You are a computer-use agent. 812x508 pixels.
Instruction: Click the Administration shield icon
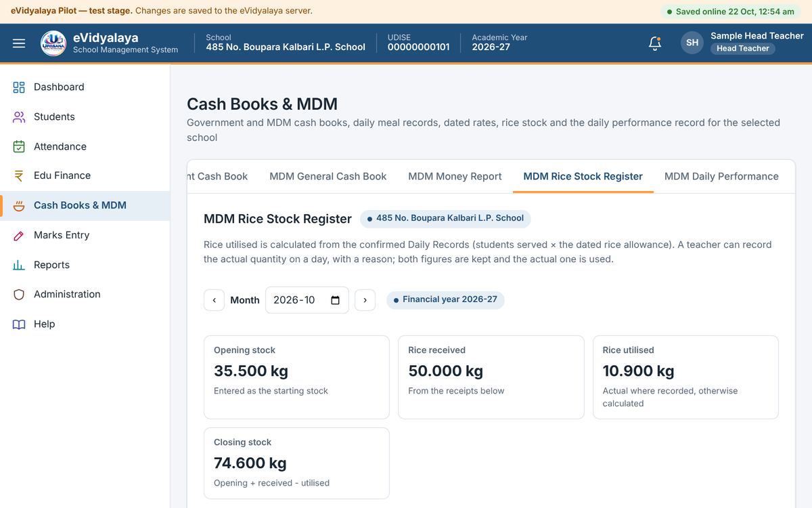[x=19, y=295]
